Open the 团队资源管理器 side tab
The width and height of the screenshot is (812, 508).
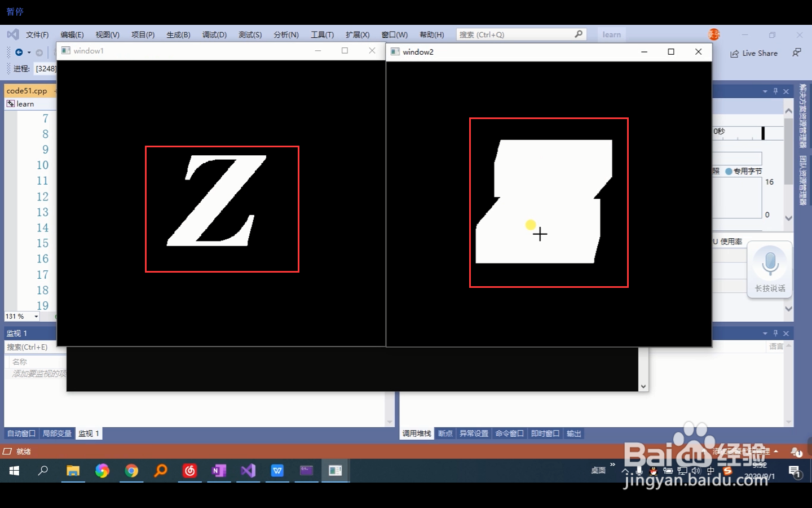[803, 180]
